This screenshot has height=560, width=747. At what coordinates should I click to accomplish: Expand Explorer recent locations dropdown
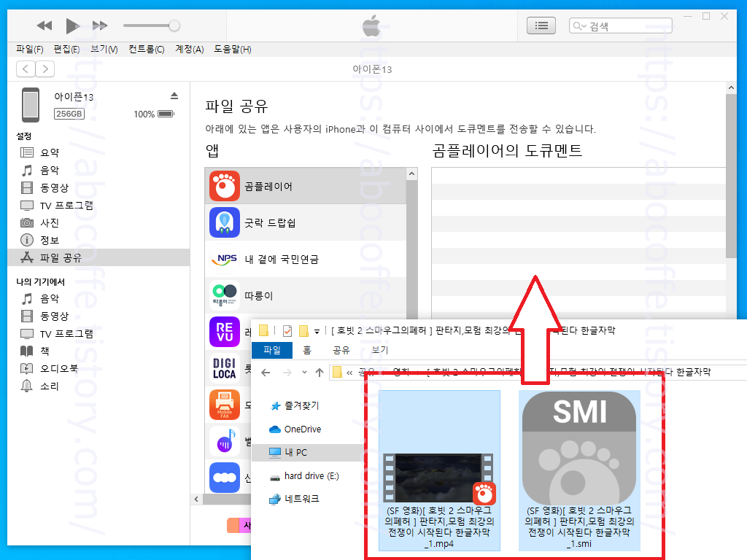[x=304, y=373]
